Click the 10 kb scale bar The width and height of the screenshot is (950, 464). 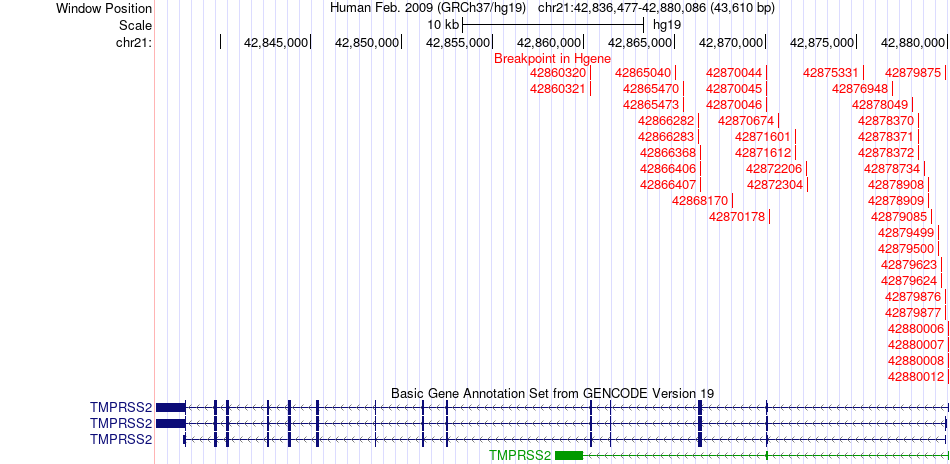pos(553,24)
